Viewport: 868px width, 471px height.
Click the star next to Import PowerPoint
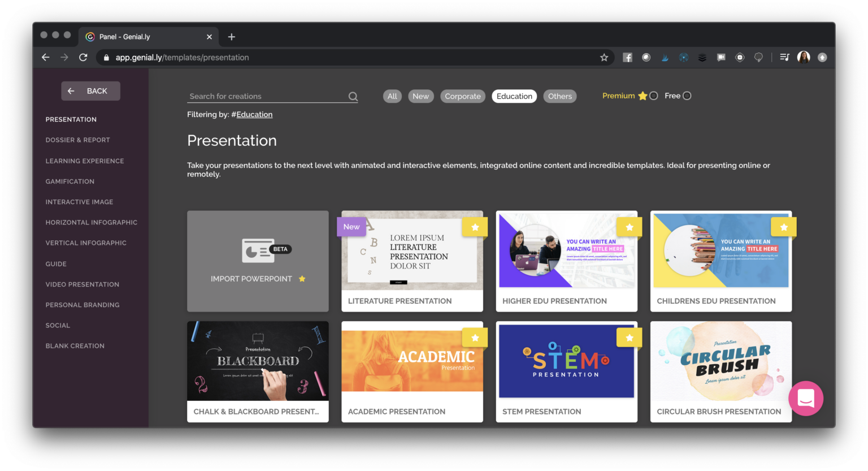click(x=302, y=279)
